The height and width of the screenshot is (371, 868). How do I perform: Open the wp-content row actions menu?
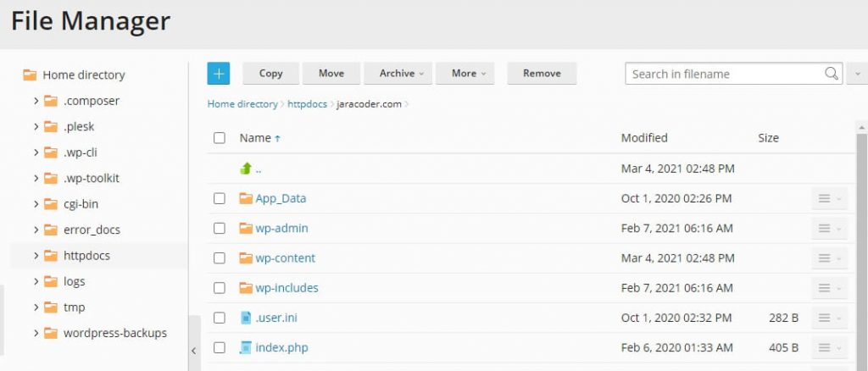829,258
